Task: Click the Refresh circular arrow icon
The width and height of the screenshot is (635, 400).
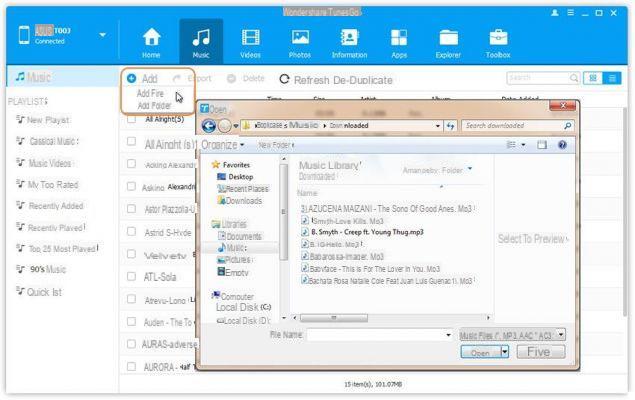Action: click(284, 79)
